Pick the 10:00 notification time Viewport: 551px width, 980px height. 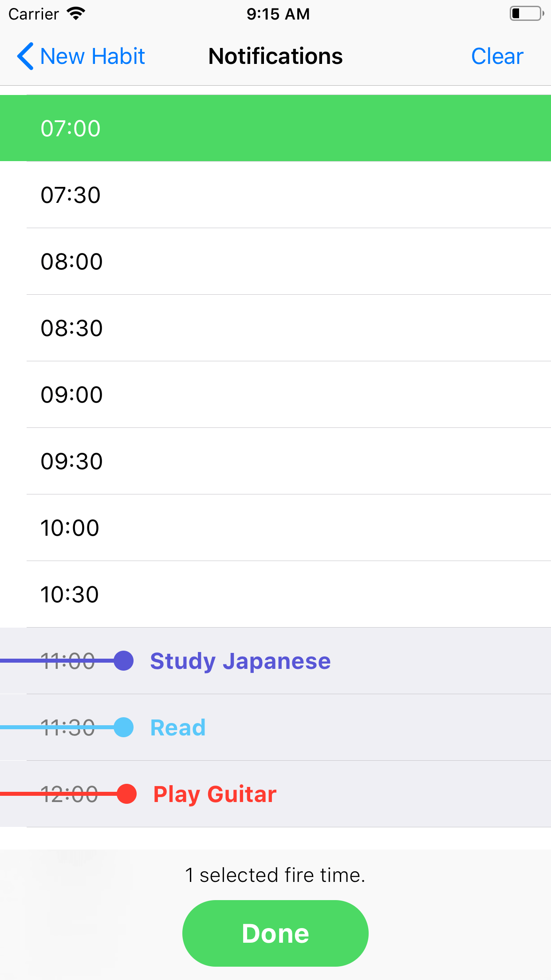click(275, 528)
